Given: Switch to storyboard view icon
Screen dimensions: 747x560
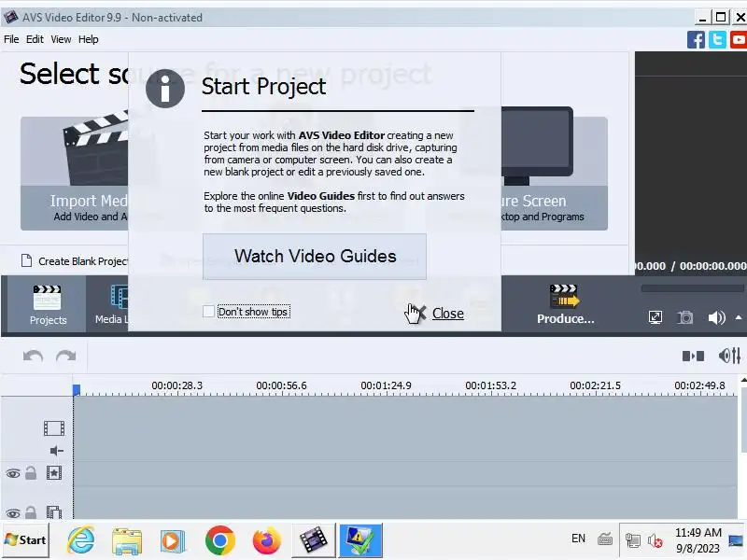Looking at the screenshot, I should (693, 357).
